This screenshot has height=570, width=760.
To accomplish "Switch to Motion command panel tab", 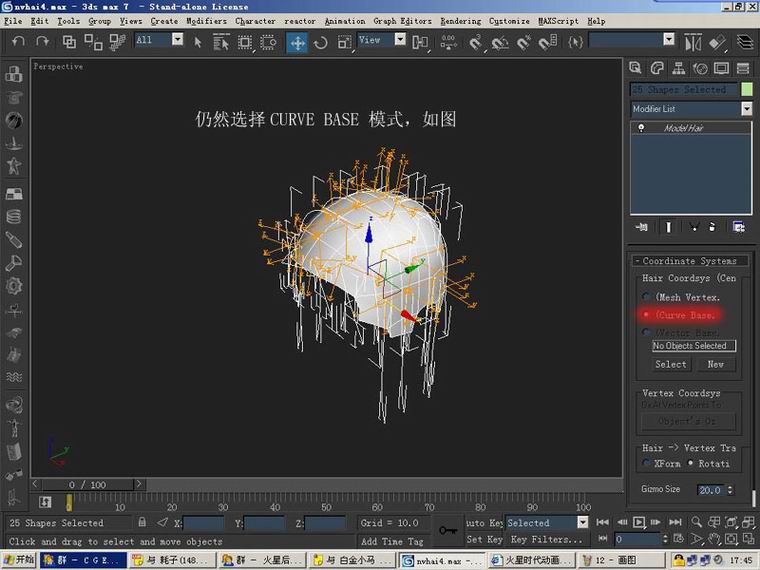I will point(700,68).
